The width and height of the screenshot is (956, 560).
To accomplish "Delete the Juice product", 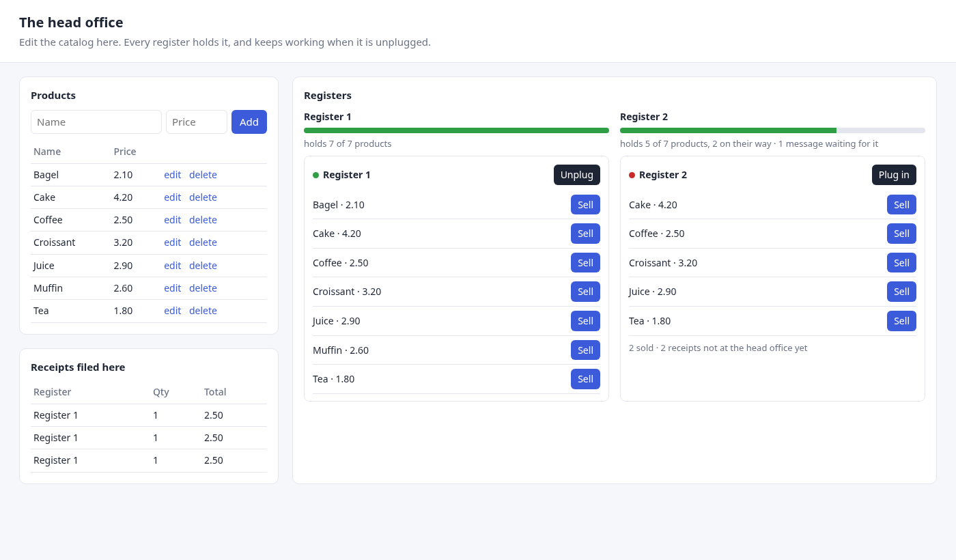I will (203, 266).
